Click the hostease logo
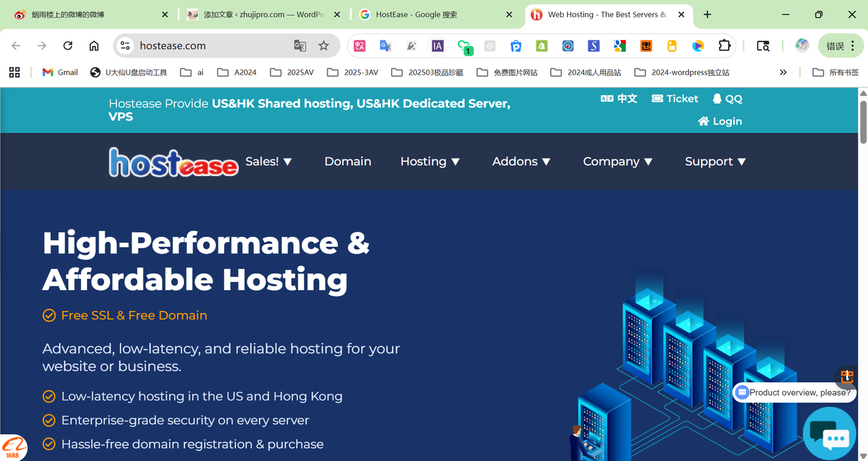Image resolution: width=868 pixels, height=461 pixels. point(173,162)
